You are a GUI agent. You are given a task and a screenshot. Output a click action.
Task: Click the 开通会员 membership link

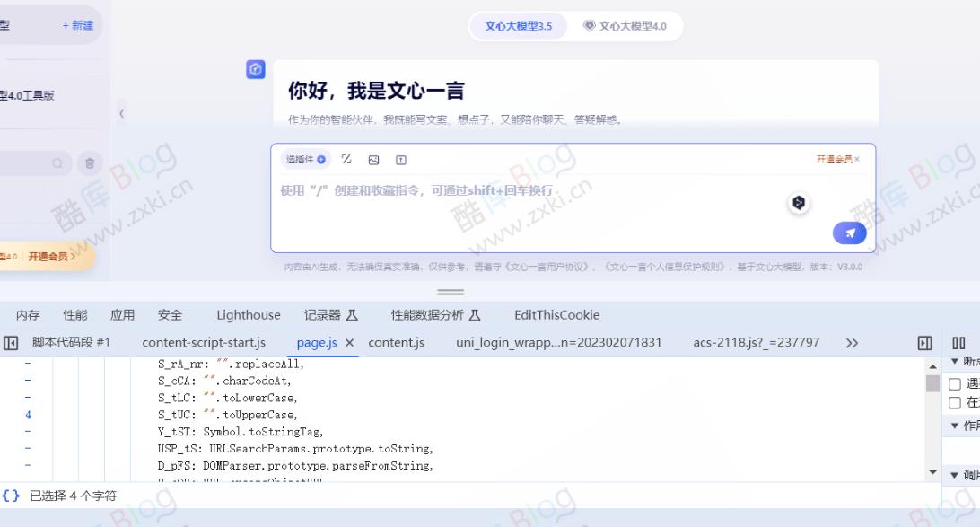click(x=834, y=158)
